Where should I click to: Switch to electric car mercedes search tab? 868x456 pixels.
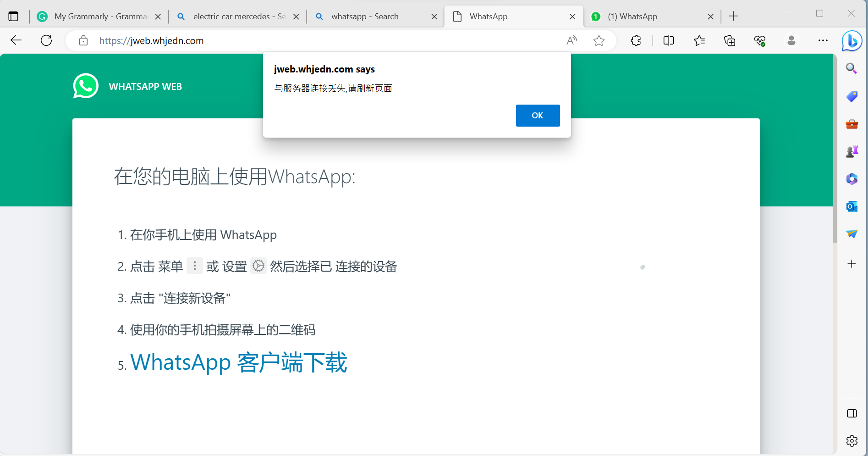tap(238, 17)
